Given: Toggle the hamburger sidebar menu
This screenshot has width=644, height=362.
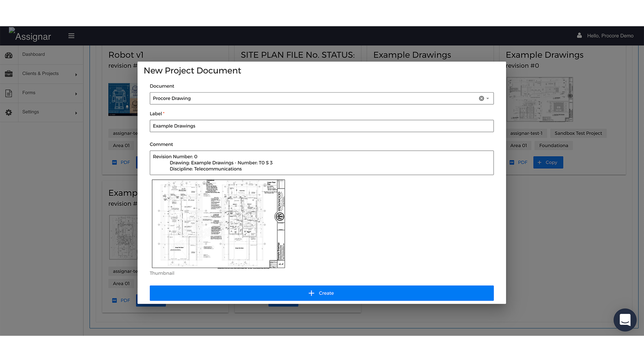Looking at the screenshot, I should (71, 36).
